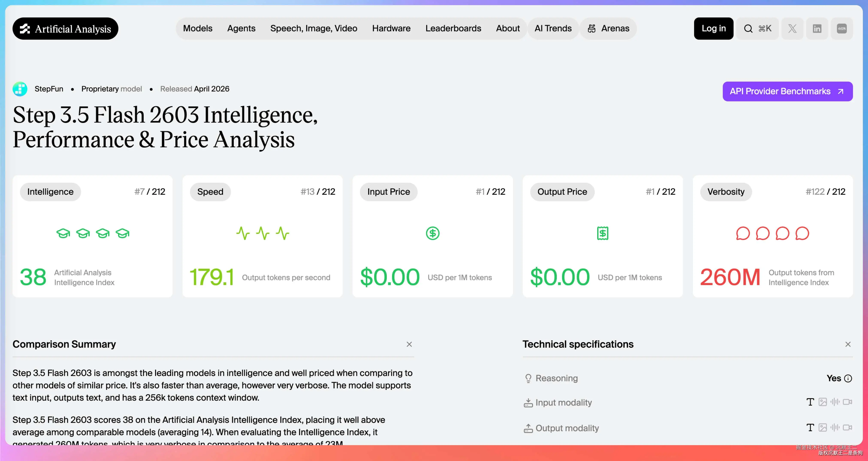Click the "Technical specifications" heading
The height and width of the screenshot is (461, 868).
pyautogui.click(x=578, y=344)
